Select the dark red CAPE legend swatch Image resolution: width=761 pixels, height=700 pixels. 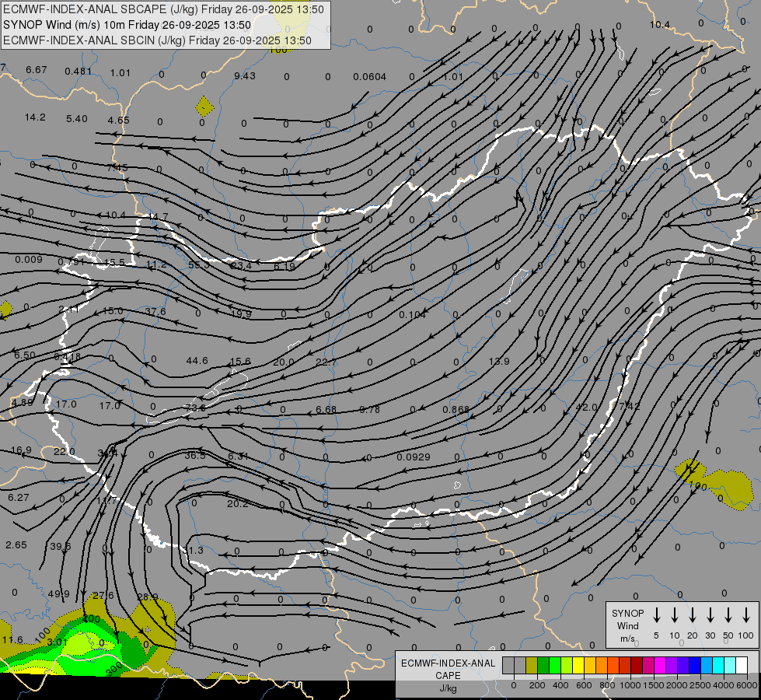[x=637, y=666]
